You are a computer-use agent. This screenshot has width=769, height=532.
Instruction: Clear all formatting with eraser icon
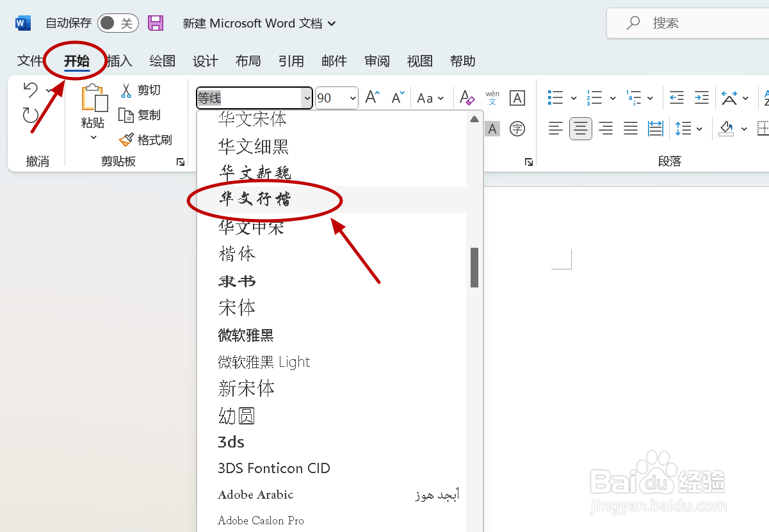point(467,97)
